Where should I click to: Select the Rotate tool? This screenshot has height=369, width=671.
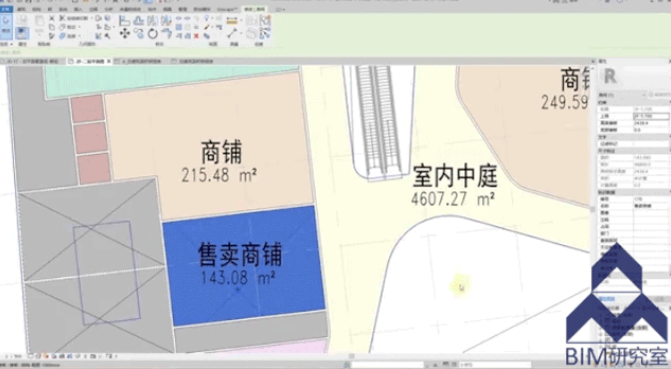point(153,33)
